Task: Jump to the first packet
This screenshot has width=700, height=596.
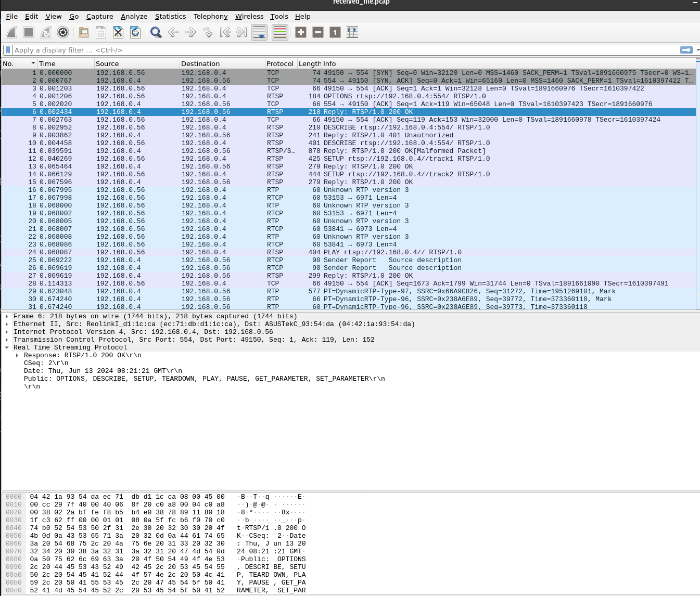Action: pos(225,32)
